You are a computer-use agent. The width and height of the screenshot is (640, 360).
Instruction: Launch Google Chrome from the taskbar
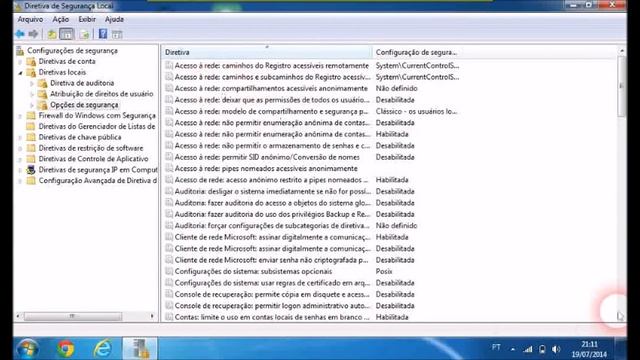point(65,349)
